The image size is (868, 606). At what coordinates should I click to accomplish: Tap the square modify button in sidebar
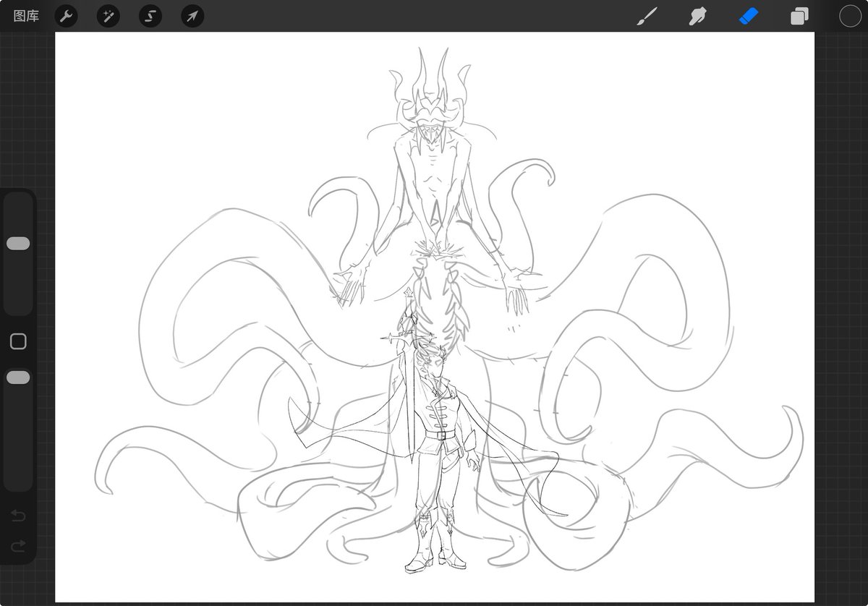pos(18,341)
